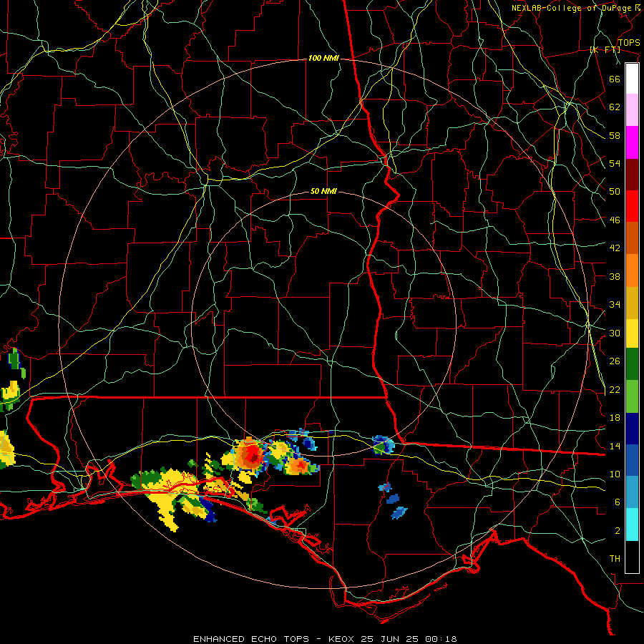
Task: Click the orange storm cell east of the core
Action: 299,466
